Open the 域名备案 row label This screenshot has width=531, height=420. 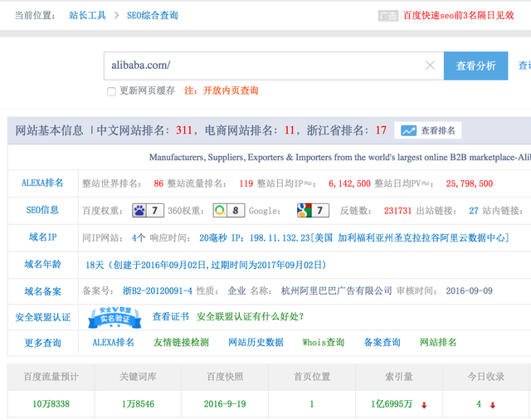[42, 291]
